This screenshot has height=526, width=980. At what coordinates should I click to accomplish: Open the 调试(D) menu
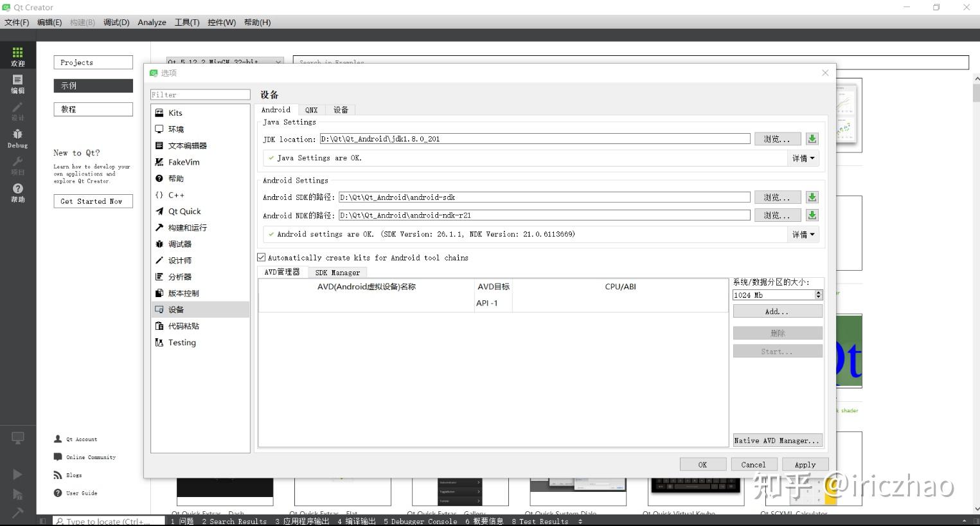[x=116, y=23]
